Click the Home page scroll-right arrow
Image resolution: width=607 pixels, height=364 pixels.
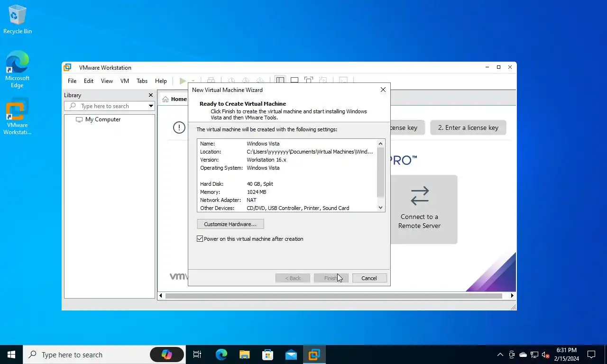[512, 296]
